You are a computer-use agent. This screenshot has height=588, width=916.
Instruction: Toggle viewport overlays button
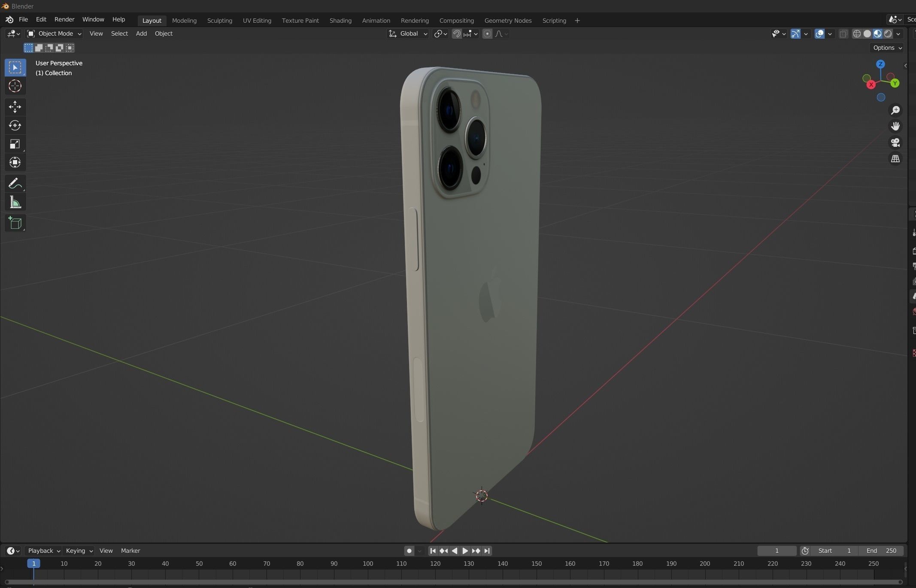[819, 34]
